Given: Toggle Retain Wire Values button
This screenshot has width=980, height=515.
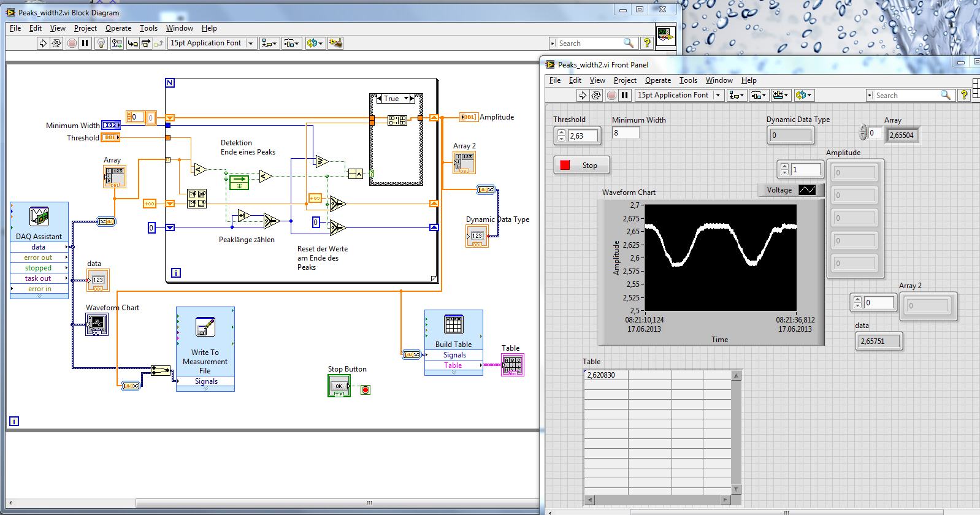Looking at the screenshot, I should pyautogui.click(x=117, y=43).
